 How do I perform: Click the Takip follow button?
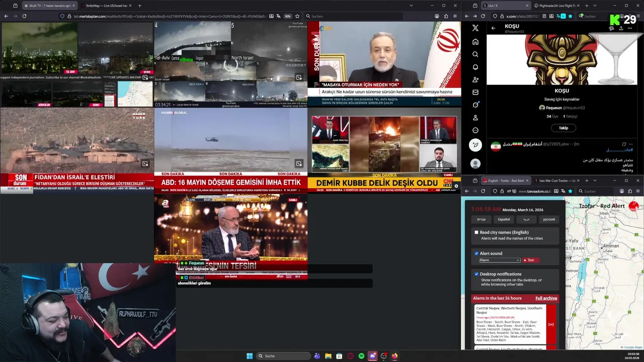click(563, 128)
